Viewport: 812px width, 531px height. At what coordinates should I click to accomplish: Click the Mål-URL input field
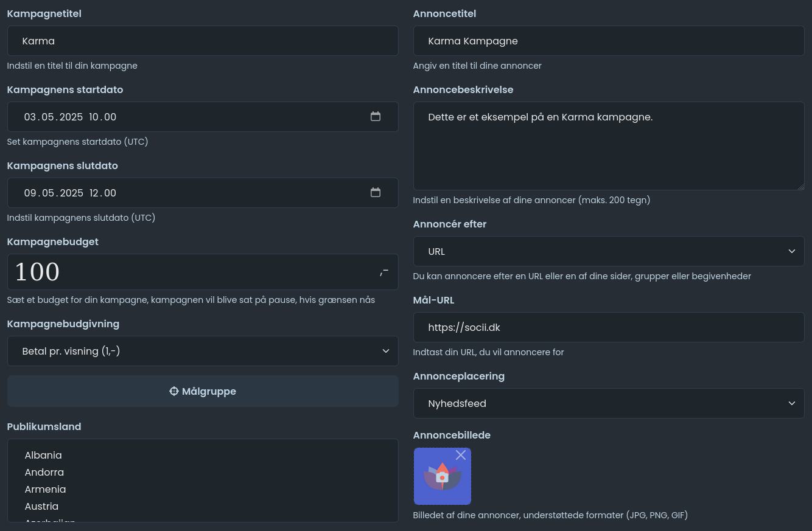[609, 327]
